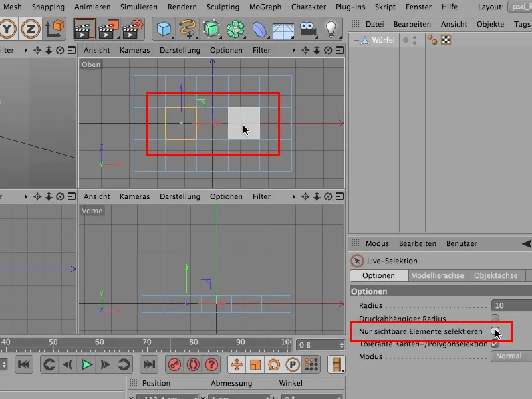
Task: Expand the Oben viewport menu overflow arrow
Action: pos(293,51)
